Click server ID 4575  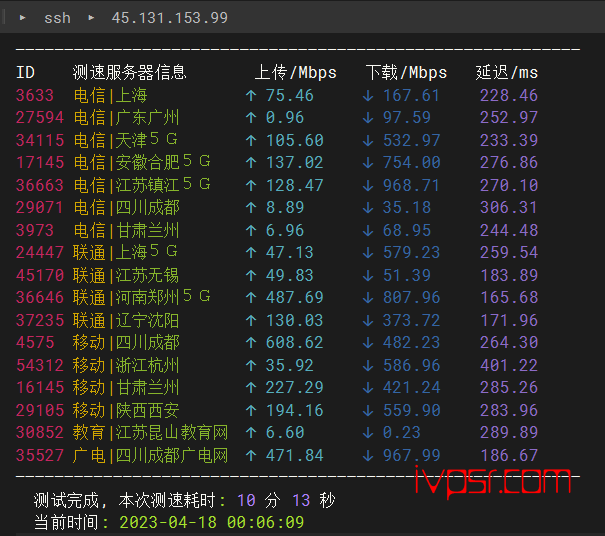(35, 342)
